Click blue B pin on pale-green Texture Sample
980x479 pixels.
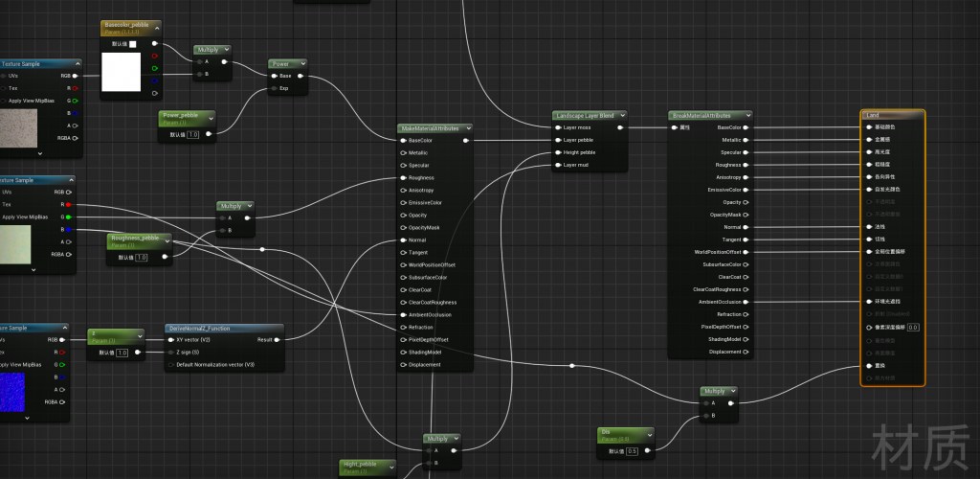(x=69, y=230)
